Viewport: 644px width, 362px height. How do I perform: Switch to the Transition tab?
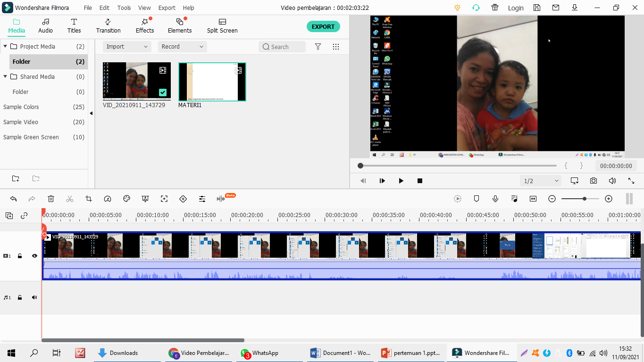(108, 26)
